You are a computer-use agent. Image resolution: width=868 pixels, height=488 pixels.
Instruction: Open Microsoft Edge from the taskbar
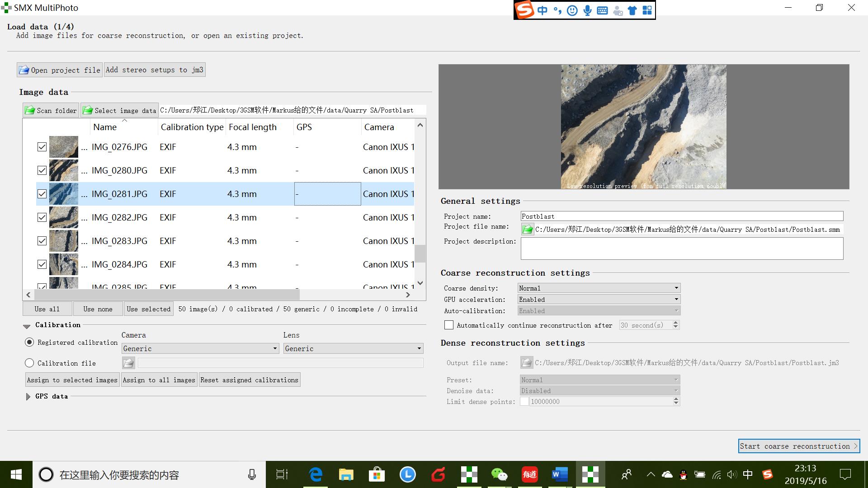coord(316,474)
